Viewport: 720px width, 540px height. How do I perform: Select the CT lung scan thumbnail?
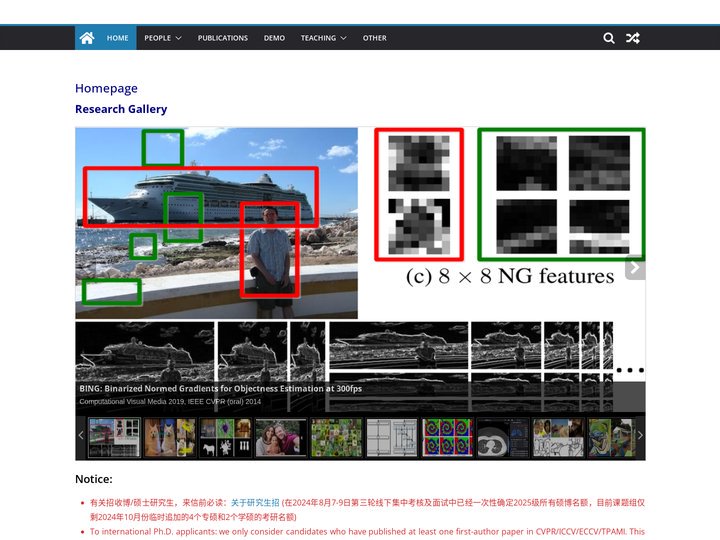click(503, 438)
